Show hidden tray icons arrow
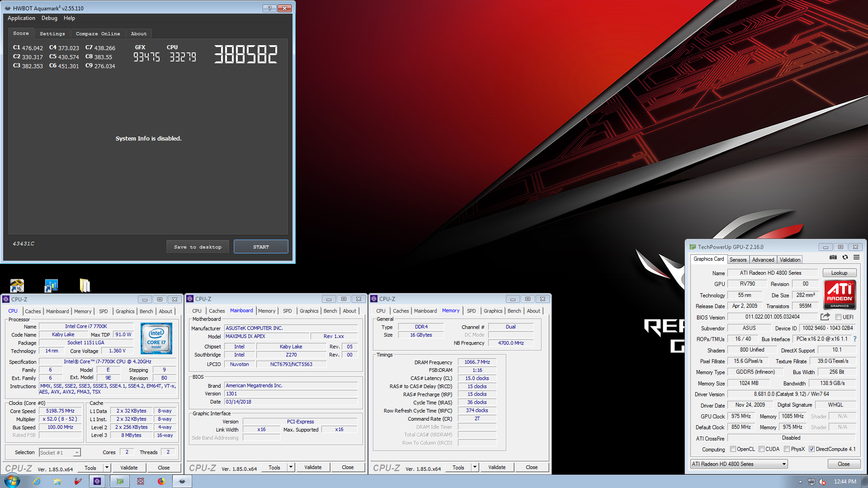 tap(800, 482)
